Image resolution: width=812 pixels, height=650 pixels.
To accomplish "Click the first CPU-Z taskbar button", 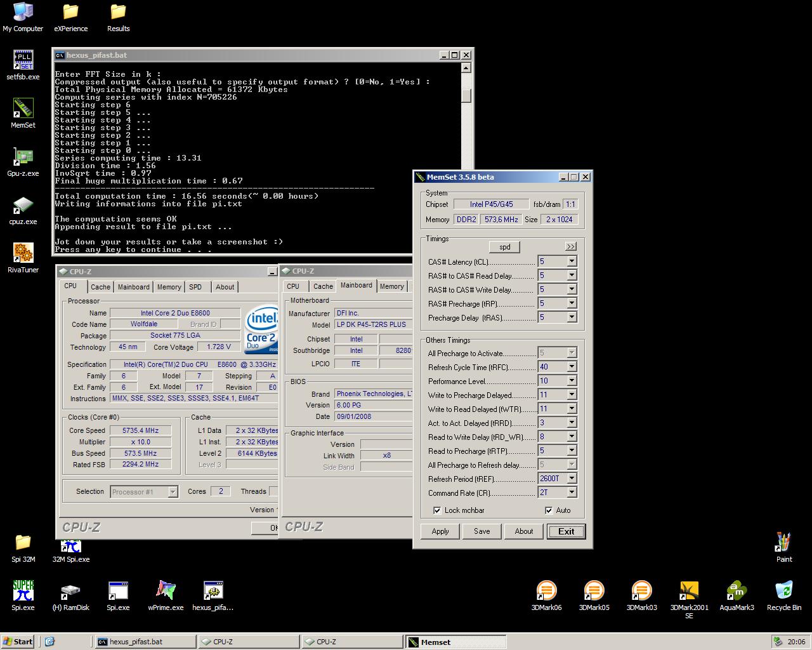I will pos(248,642).
